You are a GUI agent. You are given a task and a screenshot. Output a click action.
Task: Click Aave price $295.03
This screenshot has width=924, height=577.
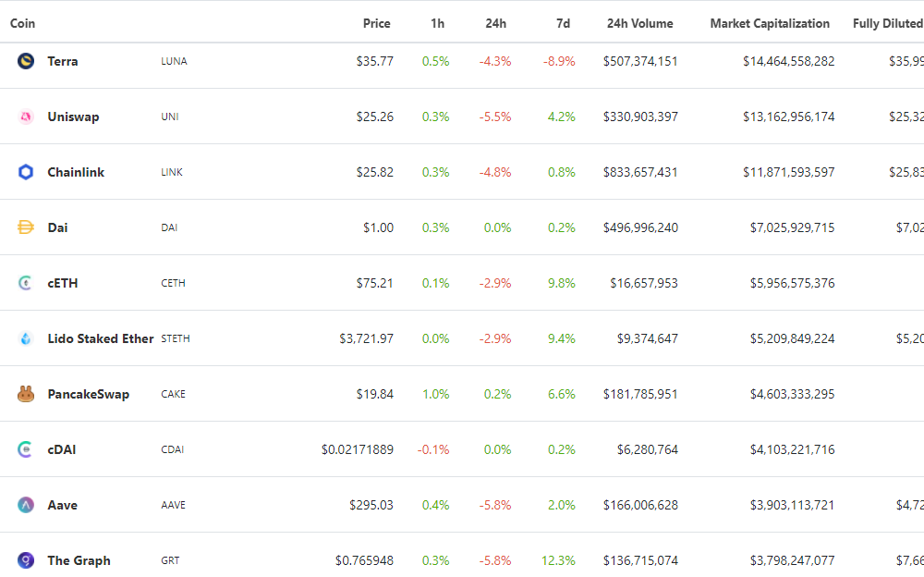(x=371, y=505)
